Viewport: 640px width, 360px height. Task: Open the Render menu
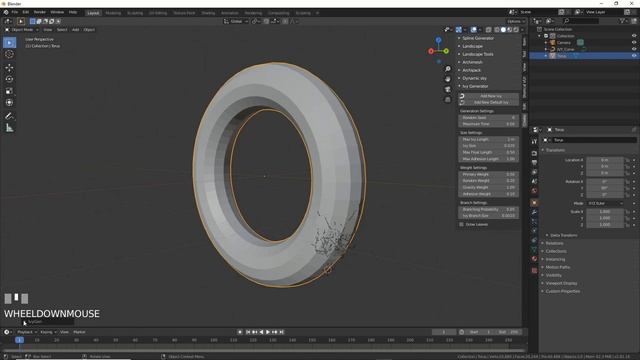[40, 12]
